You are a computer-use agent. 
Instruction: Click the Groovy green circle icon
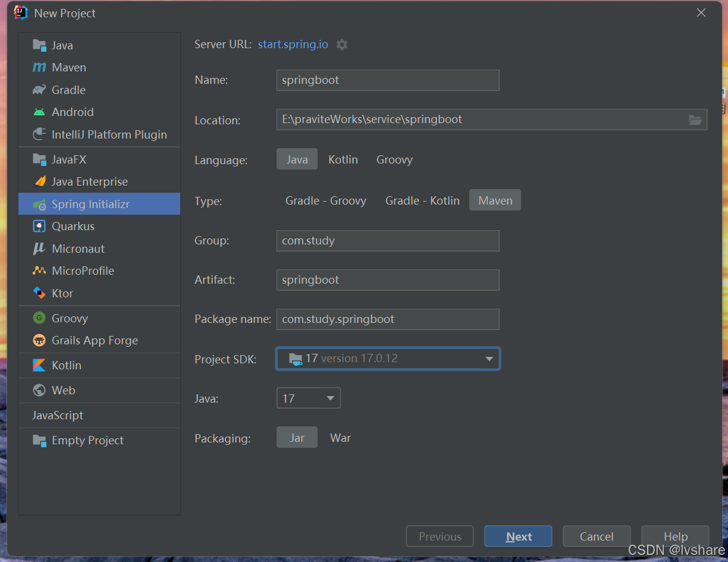tap(39, 318)
